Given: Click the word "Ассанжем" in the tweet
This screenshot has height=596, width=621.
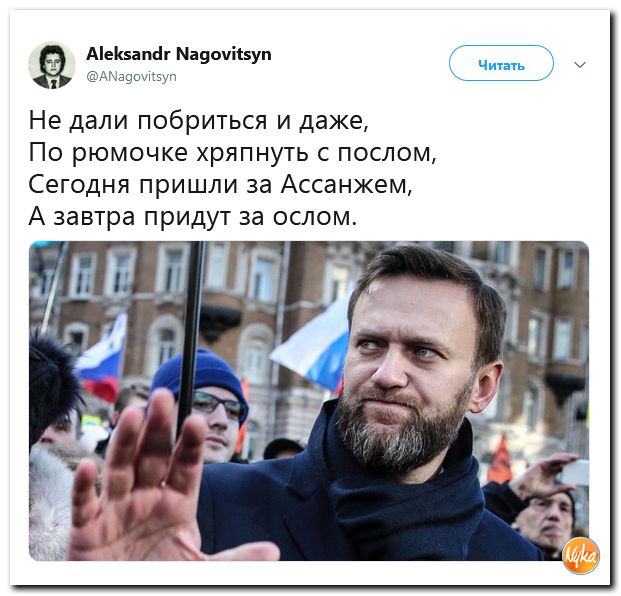Looking at the screenshot, I should [347, 185].
